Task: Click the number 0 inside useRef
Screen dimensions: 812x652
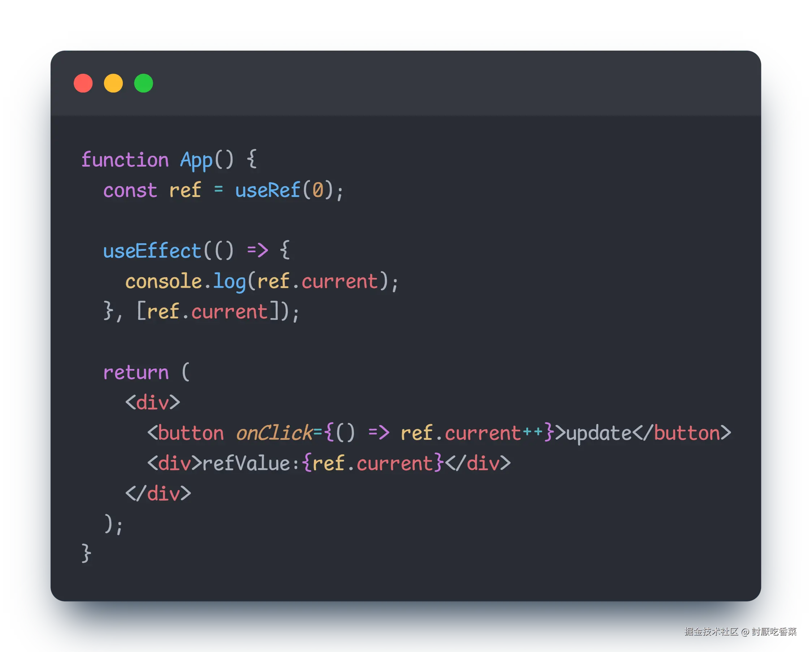Action: tap(318, 190)
